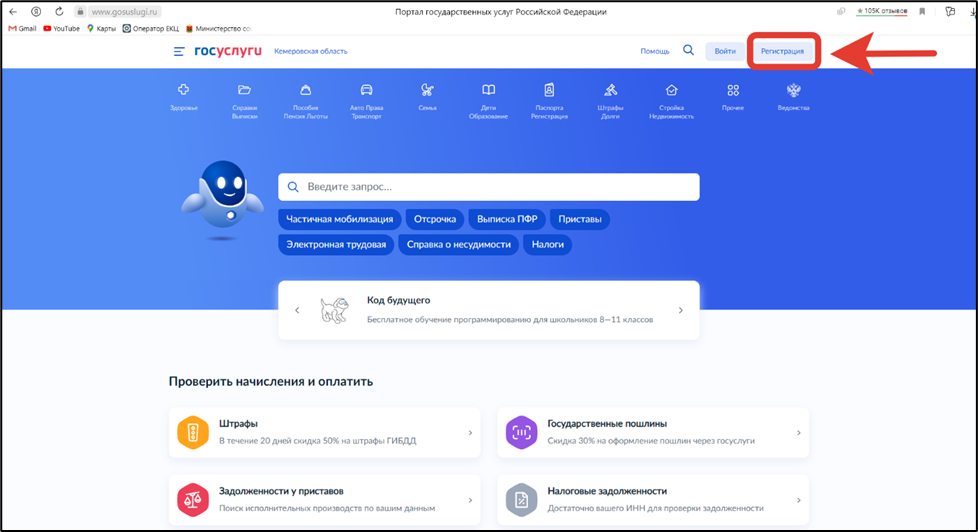Click the www.gosuslugi.ru address bar
Screen dimensions: 978x532
(x=124, y=12)
